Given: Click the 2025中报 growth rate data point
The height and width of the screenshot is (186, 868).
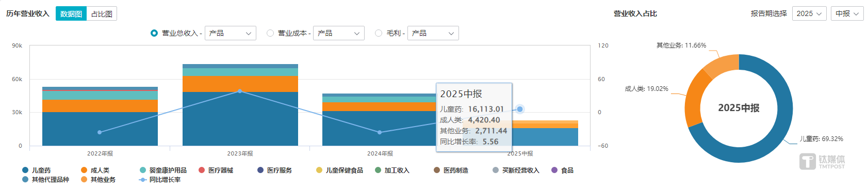Looking at the screenshot, I should [x=520, y=109].
